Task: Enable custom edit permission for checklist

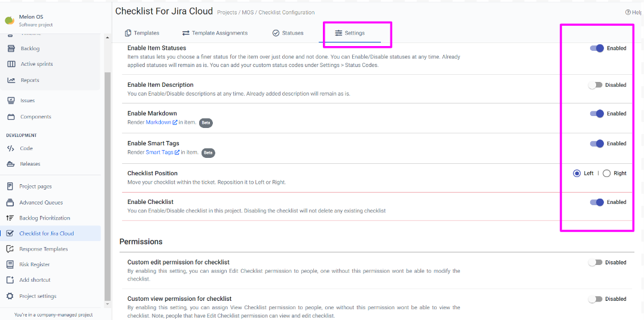Action: 595,263
